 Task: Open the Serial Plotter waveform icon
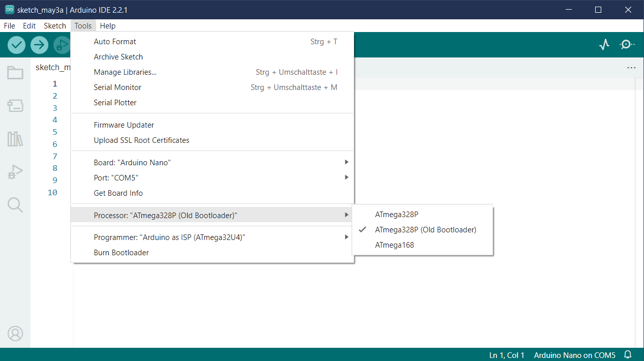(x=604, y=45)
